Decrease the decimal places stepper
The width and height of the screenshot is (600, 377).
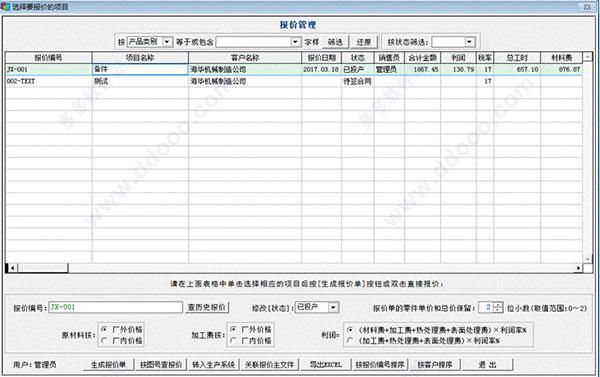[498, 310]
